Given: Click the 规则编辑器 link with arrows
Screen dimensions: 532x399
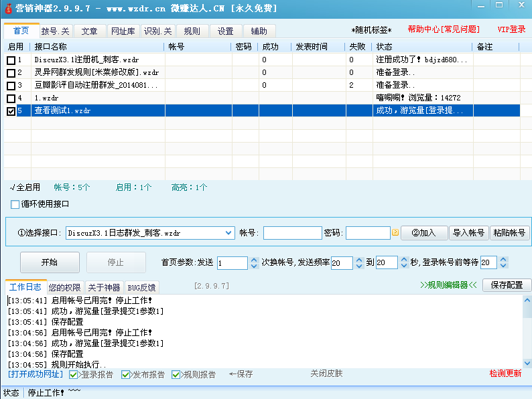Looking at the screenshot, I should tap(448, 285).
